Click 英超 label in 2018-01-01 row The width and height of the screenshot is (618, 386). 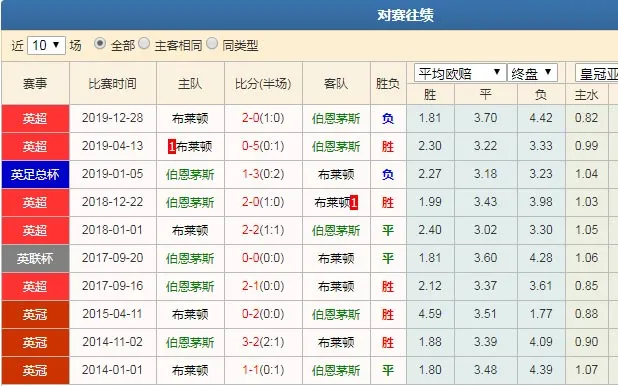[35, 230]
